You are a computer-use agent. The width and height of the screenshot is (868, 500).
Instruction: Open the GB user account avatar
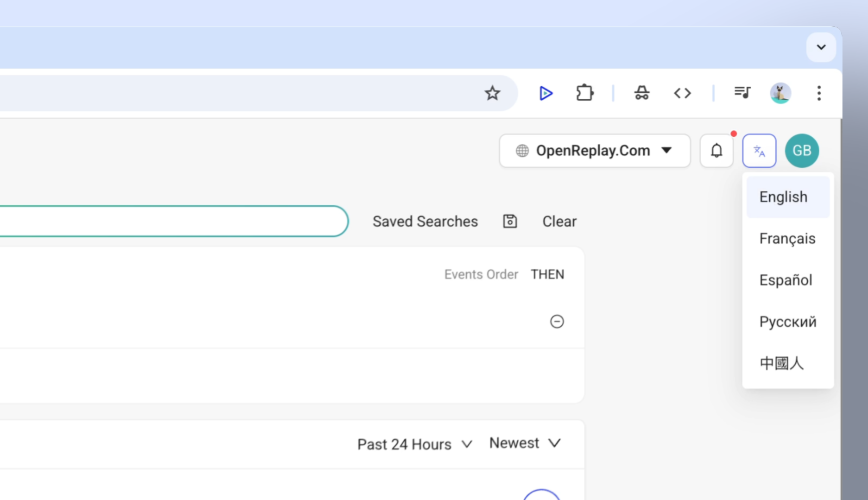pyautogui.click(x=802, y=151)
